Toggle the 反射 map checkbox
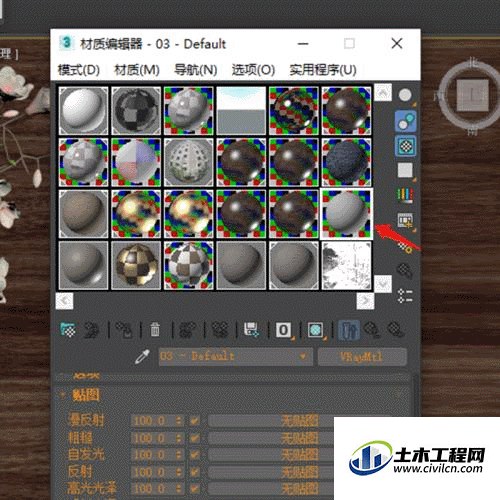The image size is (500, 500). pyautogui.click(x=194, y=472)
